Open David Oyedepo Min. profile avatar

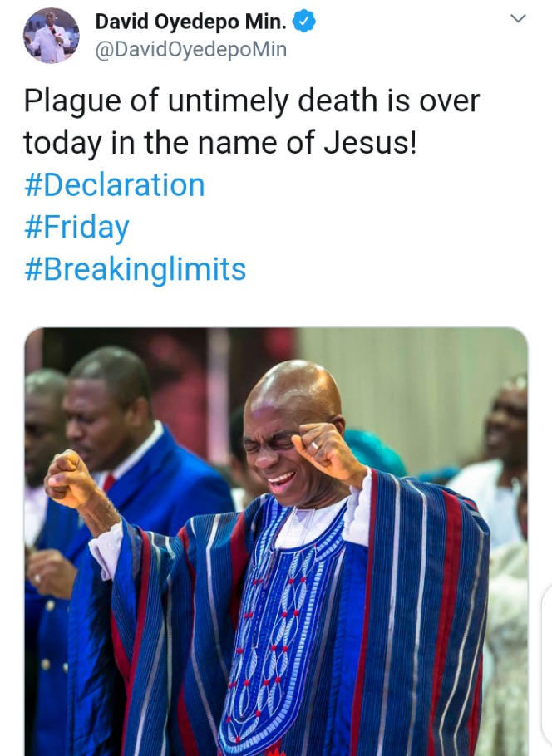(52, 35)
